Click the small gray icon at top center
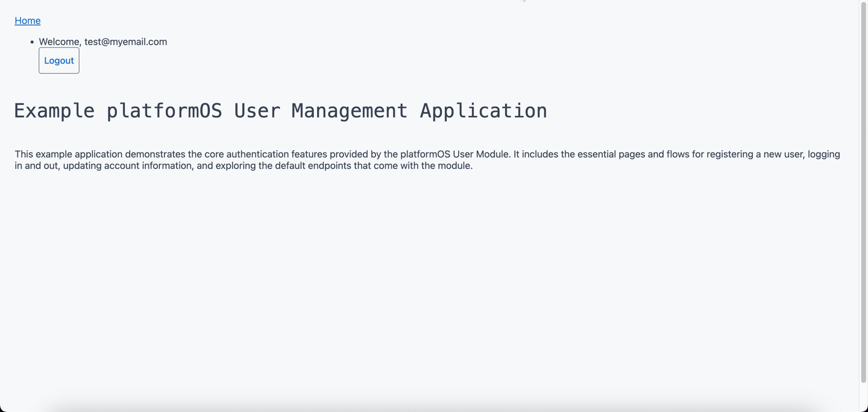The width and height of the screenshot is (868, 412). pos(522,2)
